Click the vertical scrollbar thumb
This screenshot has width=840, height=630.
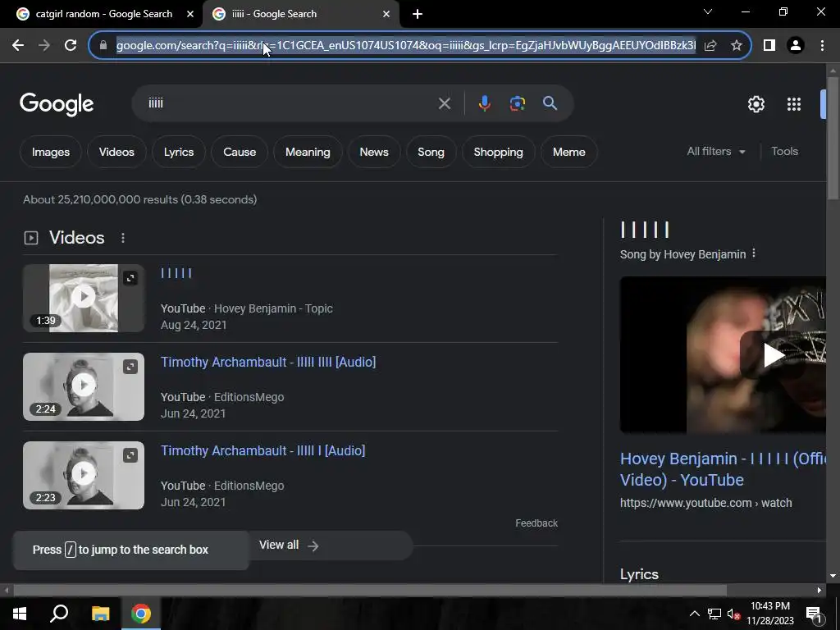tap(833, 138)
